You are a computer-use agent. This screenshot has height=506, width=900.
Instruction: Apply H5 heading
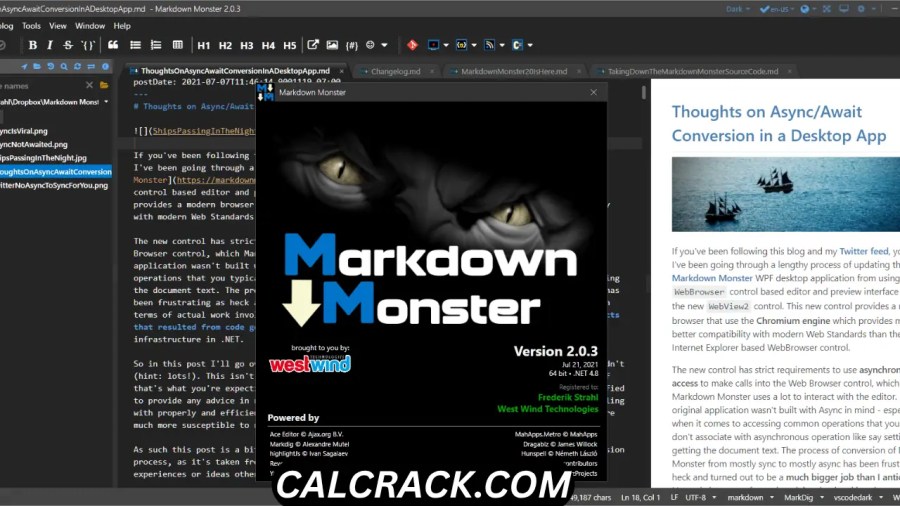pyautogui.click(x=290, y=45)
